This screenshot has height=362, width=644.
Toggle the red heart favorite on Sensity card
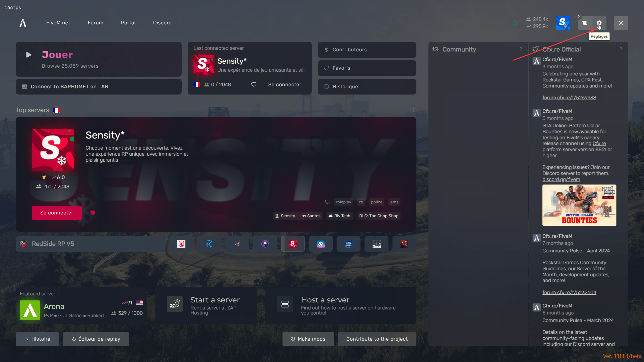tap(93, 213)
